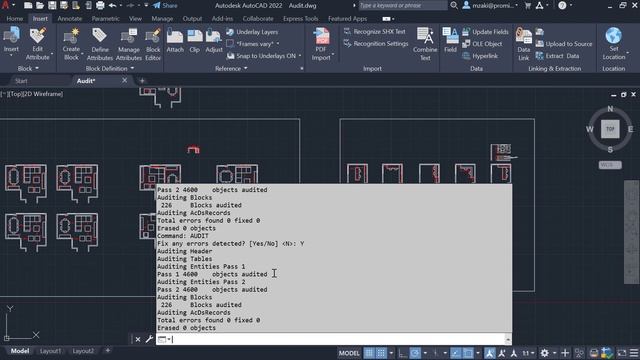This screenshot has height=360, width=640.
Task: Switch to the Manage ribbon tab
Action: click(x=162, y=18)
